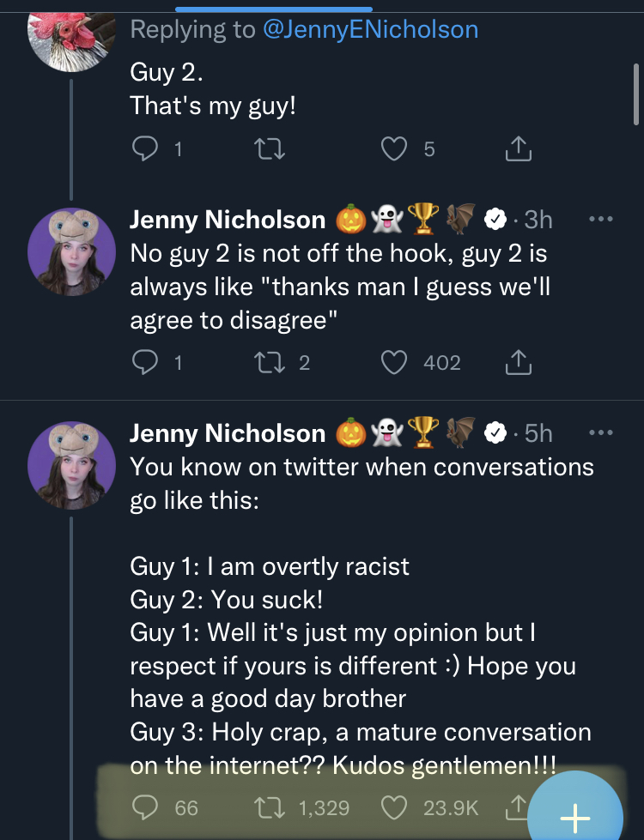Like the rooster avatar's reply tweet
644x840 pixels.
394,149
